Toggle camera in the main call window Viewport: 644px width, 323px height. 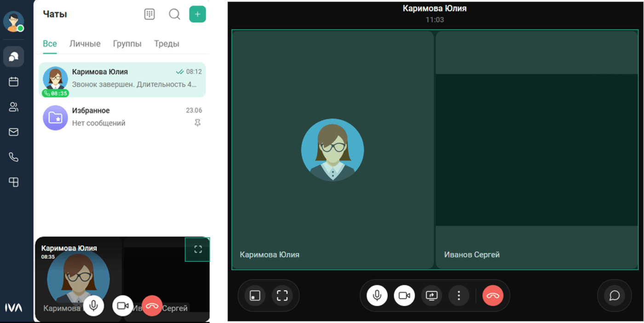pyautogui.click(x=404, y=295)
